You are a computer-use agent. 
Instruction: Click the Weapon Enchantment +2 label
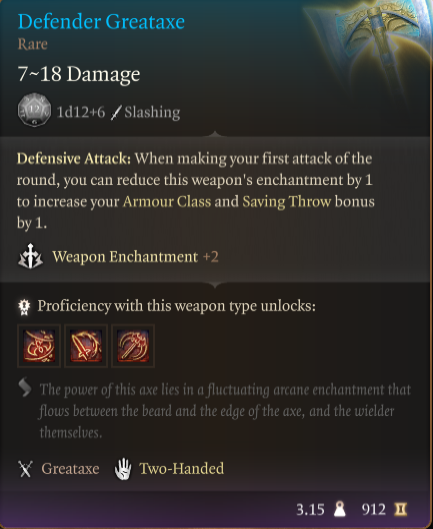click(x=135, y=257)
